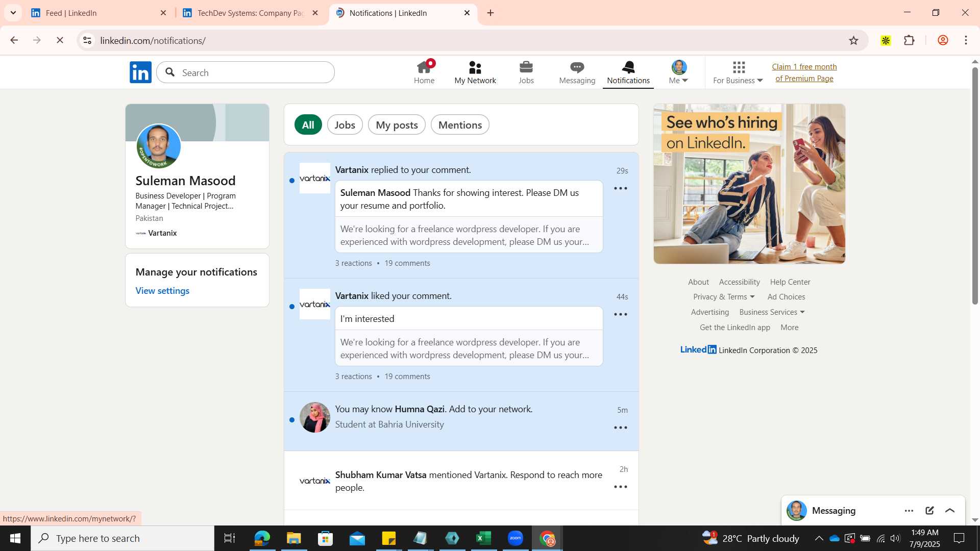Open the yellow extension icon in toolbar
980x551 pixels.
[x=886, y=40]
